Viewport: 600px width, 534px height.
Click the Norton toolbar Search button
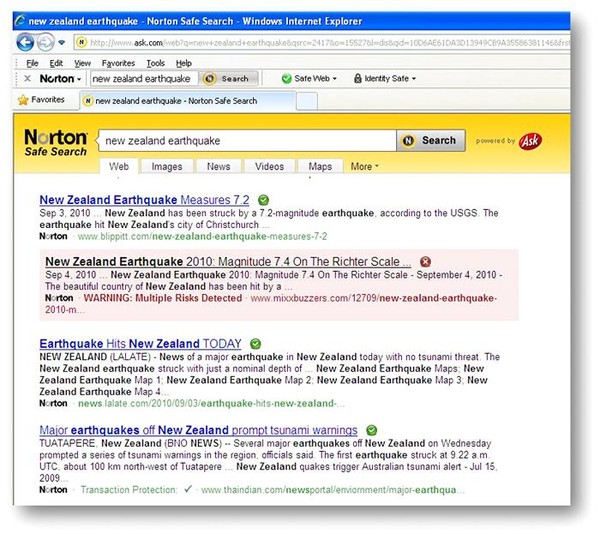point(228,79)
